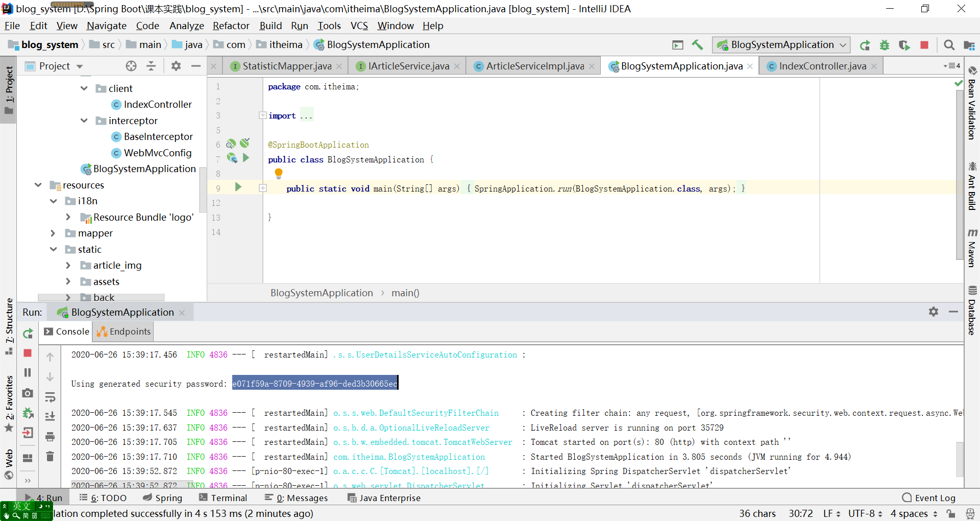The height and width of the screenshot is (521, 980).
Task: Open Run panel settings gear
Action: coord(934,312)
